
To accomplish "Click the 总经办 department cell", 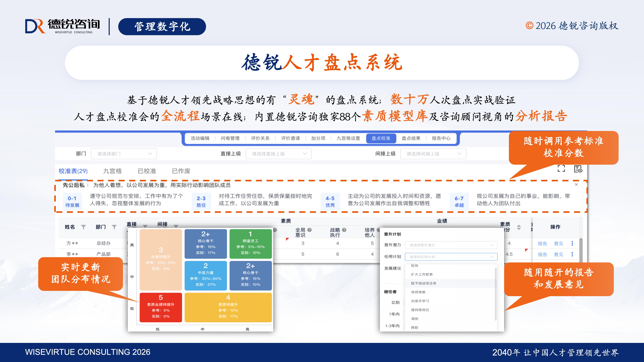I will (104, 243).
